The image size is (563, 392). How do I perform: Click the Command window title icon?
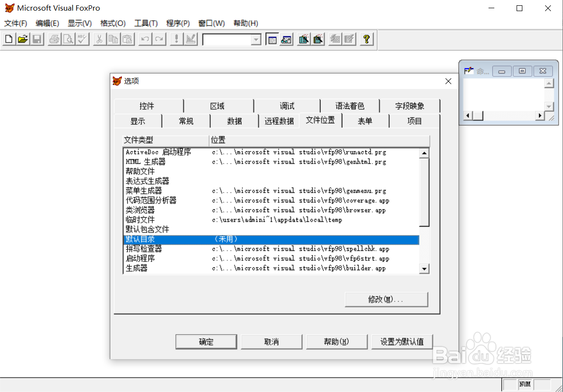click(x=469, y=71)
